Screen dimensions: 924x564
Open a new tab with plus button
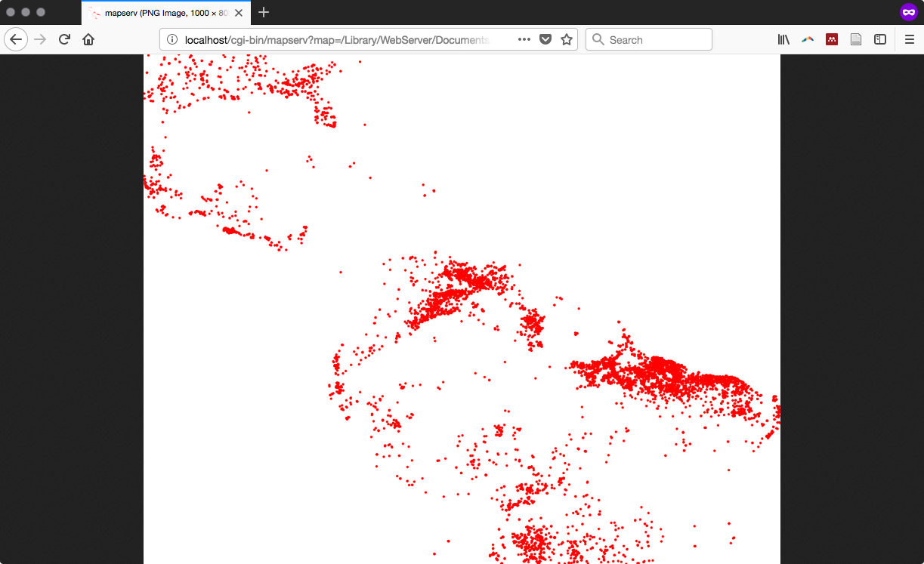pos(264,13)
